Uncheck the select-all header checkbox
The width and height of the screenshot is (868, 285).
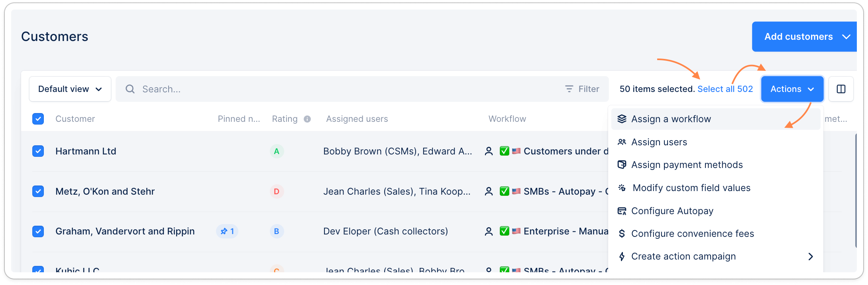[x=38, y=119]
